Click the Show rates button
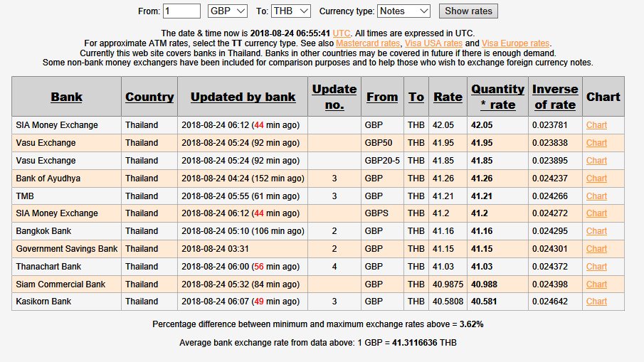Viewport: 644px width, 362px height. tap(468, 11)
